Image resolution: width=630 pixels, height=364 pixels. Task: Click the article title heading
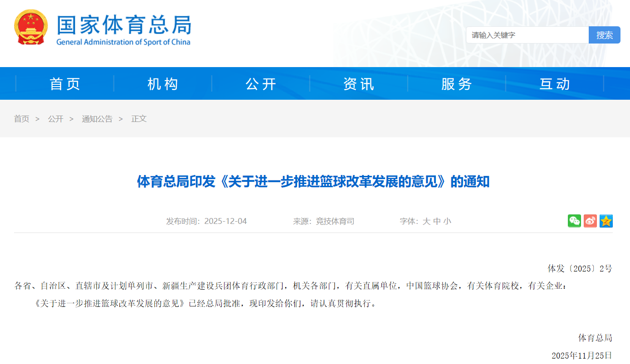313,182
